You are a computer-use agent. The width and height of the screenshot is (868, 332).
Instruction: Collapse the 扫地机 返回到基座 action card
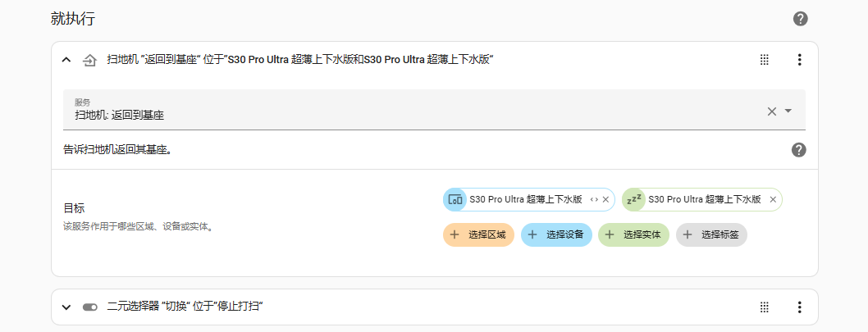pyautogui.click(x=66, y=60)
